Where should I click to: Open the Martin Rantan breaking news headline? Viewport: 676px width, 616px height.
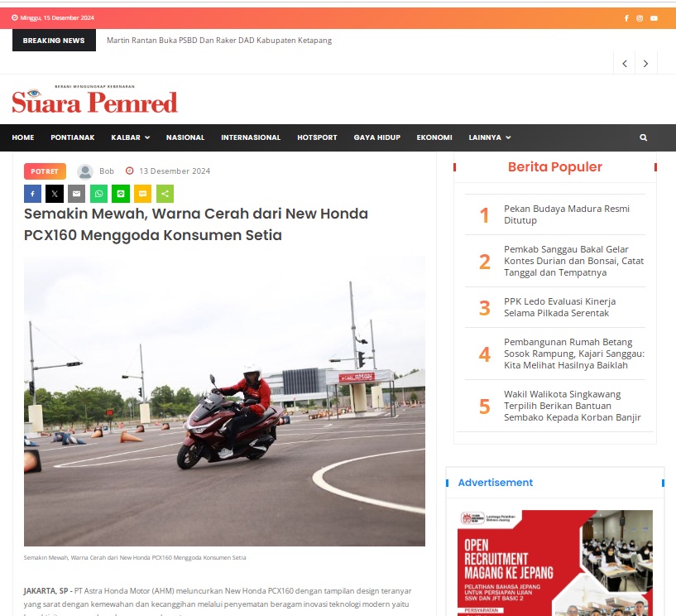pos(219,41)
